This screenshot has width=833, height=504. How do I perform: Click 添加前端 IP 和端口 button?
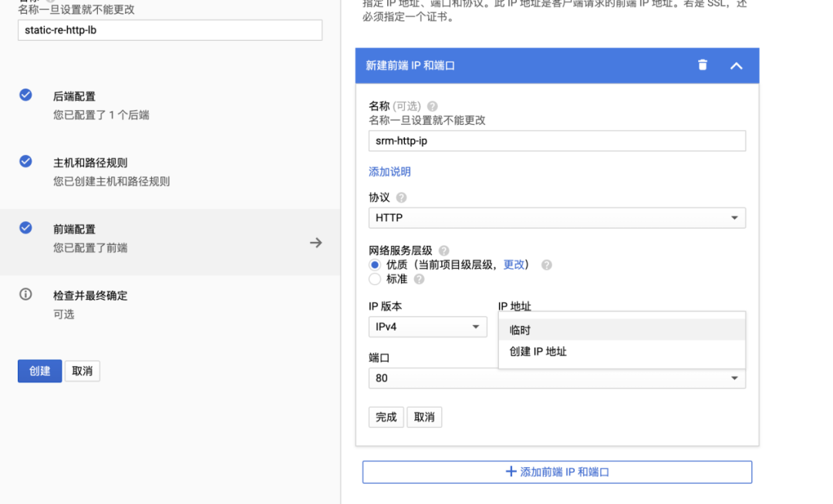[x=557, y=472]
